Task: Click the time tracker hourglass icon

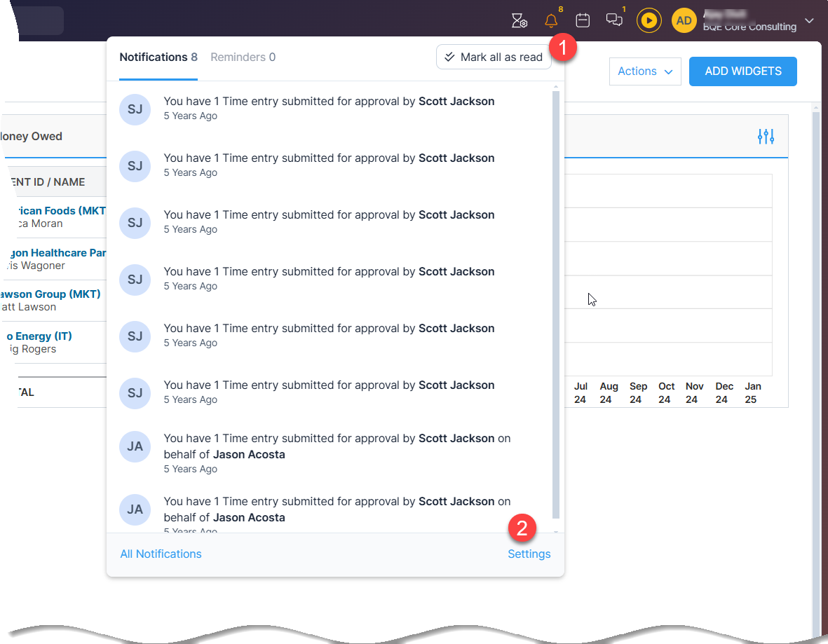Action: coord(519,20)
